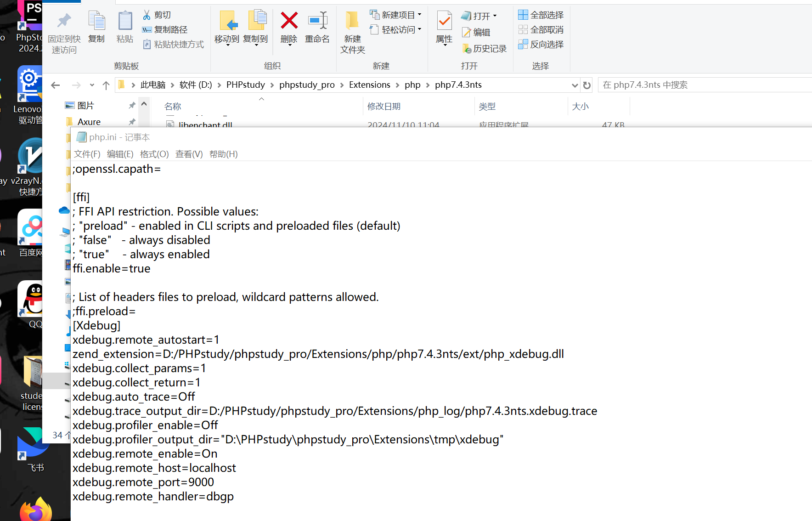
Task: Click the History button
Action: click(x=484, y=48)
